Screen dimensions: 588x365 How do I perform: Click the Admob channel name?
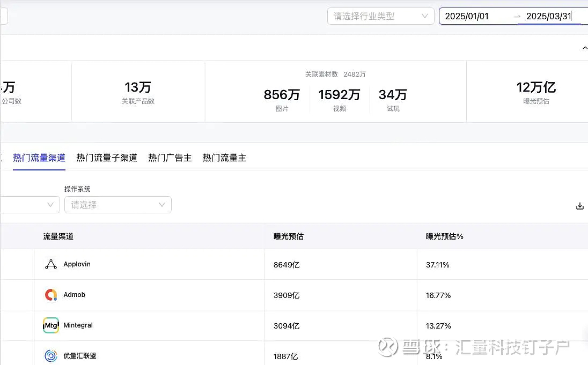pos(74,295)
